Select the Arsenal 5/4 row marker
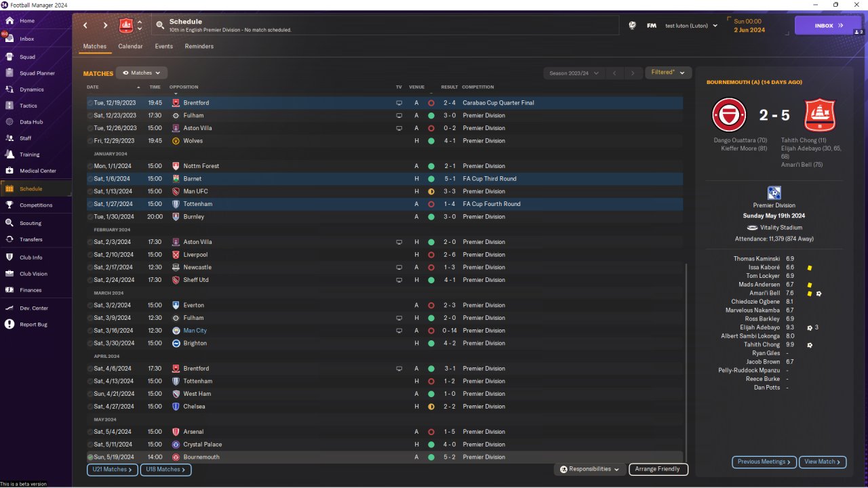868x488 pixels. click(90, 432)
